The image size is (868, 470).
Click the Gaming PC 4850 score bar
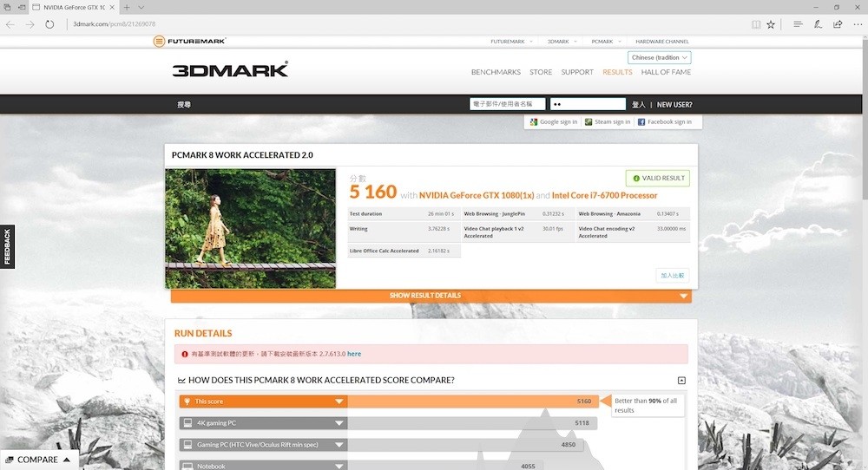point(465,445)
